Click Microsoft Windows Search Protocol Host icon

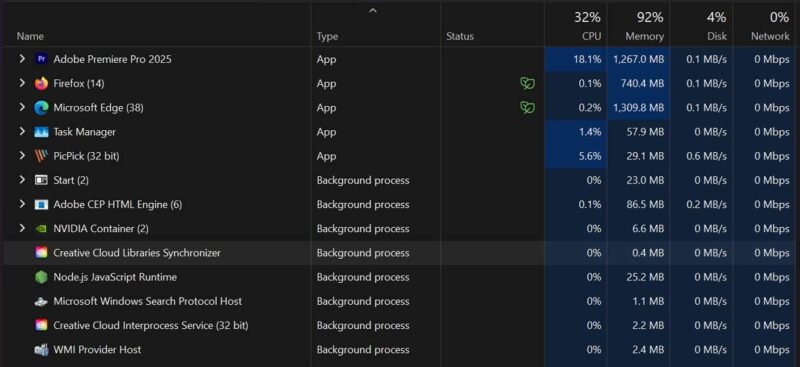[41, 301]
